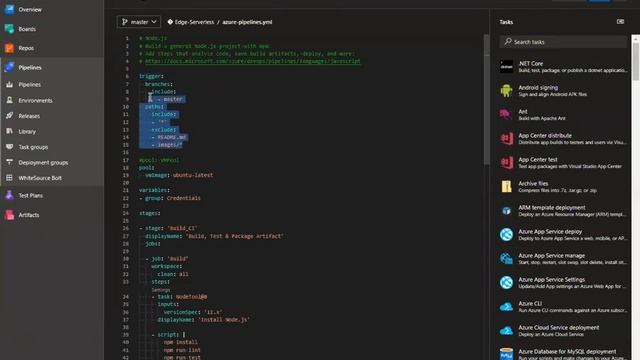Click the Settings link above NodeTool task
This screenshot has height=360, width=640.
pyautogui.click(x=160, y=290)
